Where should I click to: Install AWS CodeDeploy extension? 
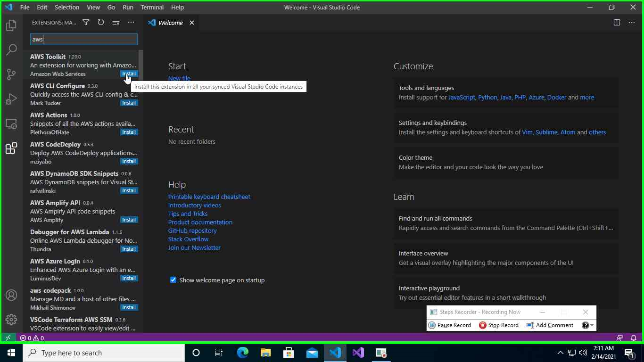(129, 161)
